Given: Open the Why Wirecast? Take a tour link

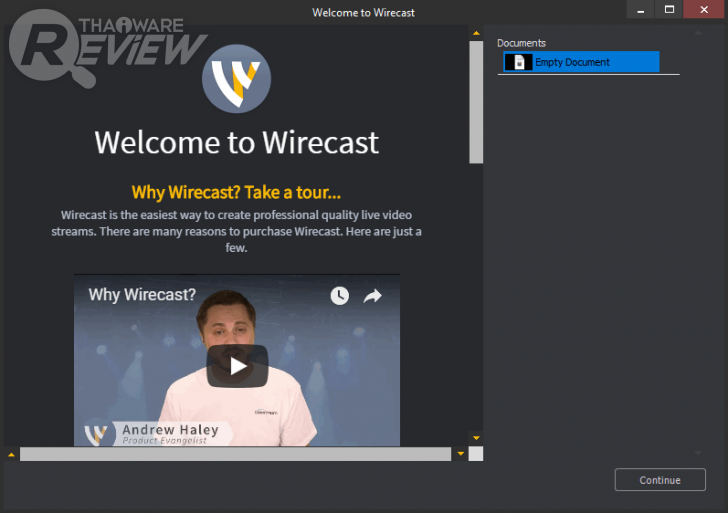Looking at the screenshot, I should tap(236, 192).
